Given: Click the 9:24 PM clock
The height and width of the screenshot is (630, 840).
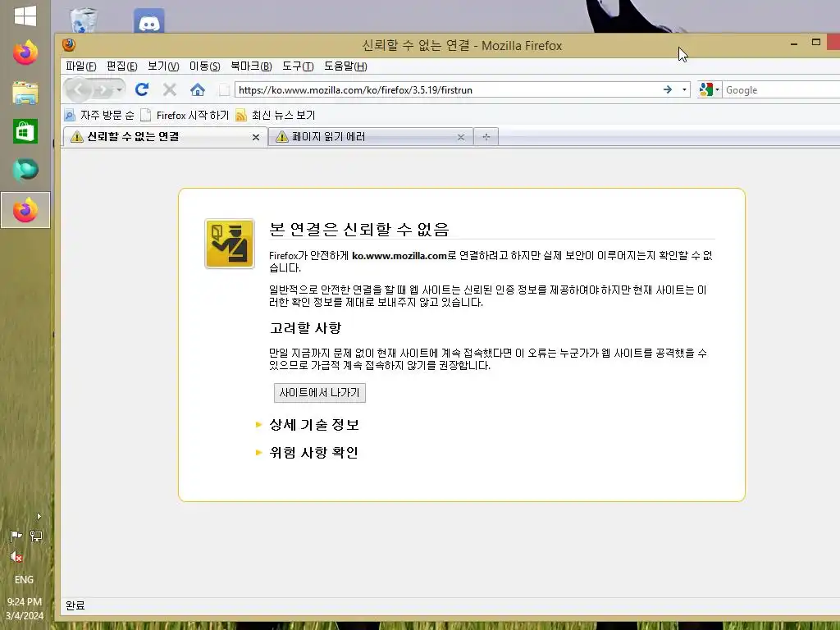Looking at the screenshot, I should click(24, 601).
